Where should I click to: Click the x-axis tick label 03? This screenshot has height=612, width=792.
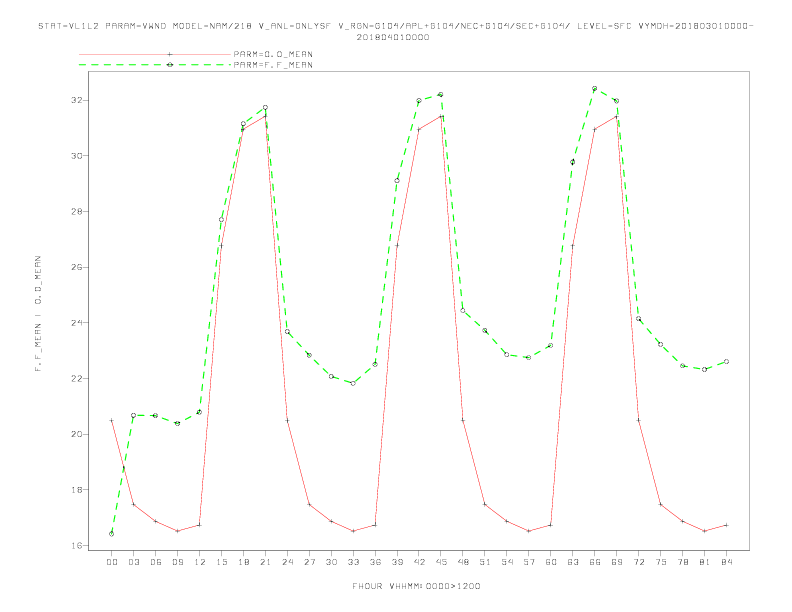[x=133, y=562]
